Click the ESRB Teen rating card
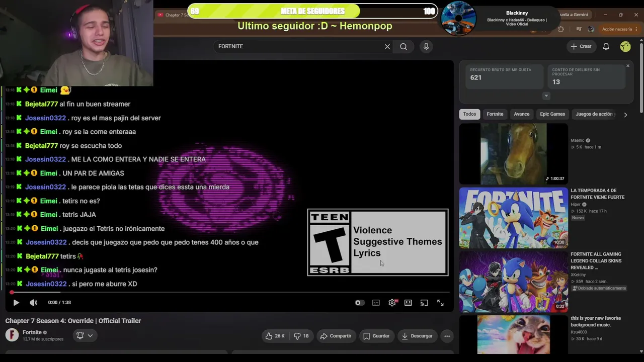 pyautogui.click(x=378, y=242)
